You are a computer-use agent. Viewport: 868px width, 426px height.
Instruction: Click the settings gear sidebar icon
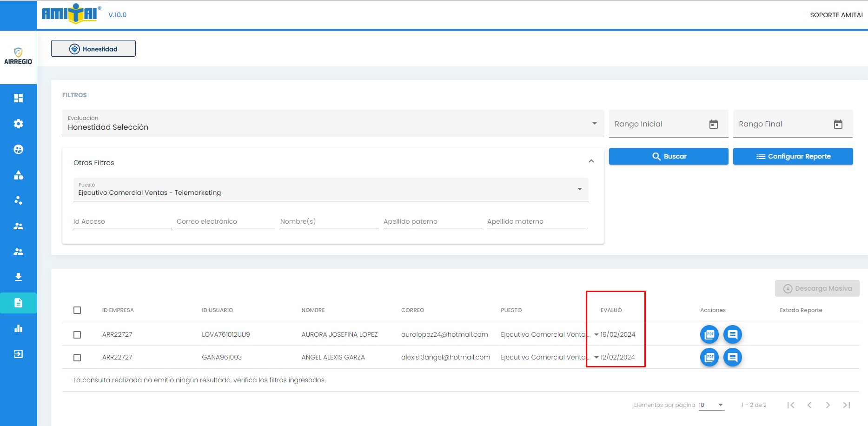point(18,124)
